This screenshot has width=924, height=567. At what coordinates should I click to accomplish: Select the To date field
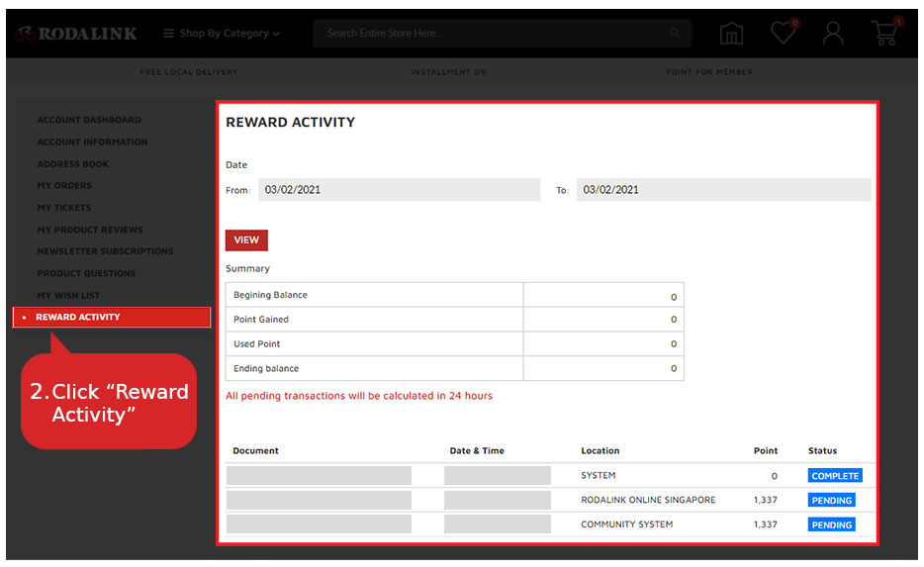click(723, 190)
